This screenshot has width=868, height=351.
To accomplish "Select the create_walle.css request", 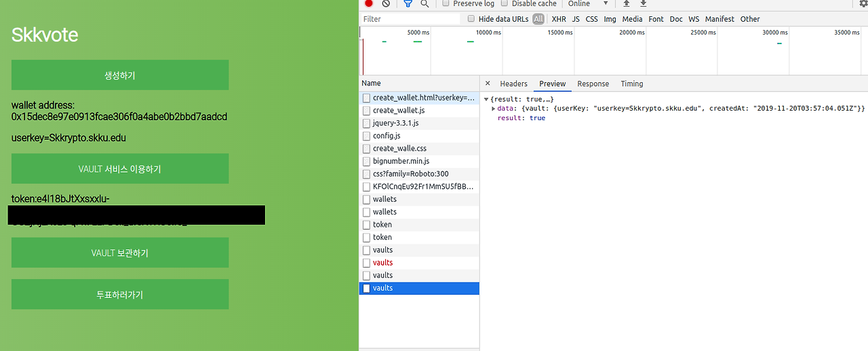I will coord(419,148).
